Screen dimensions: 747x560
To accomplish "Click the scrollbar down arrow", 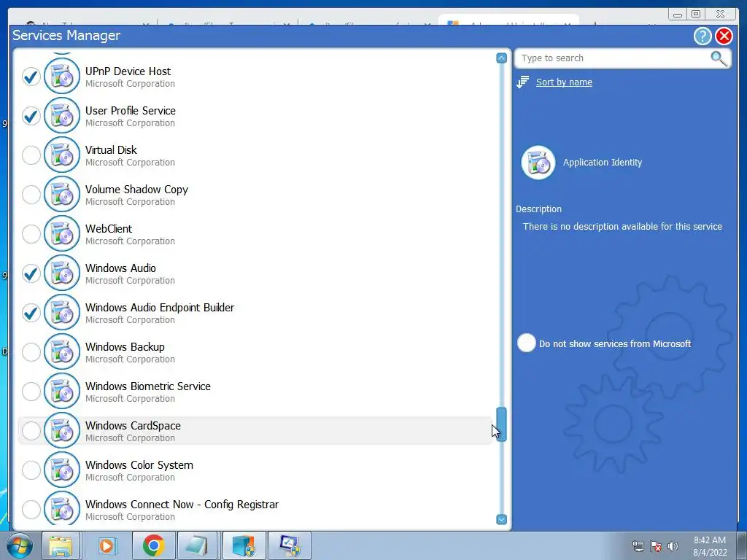I will click(x=501, y=519).
